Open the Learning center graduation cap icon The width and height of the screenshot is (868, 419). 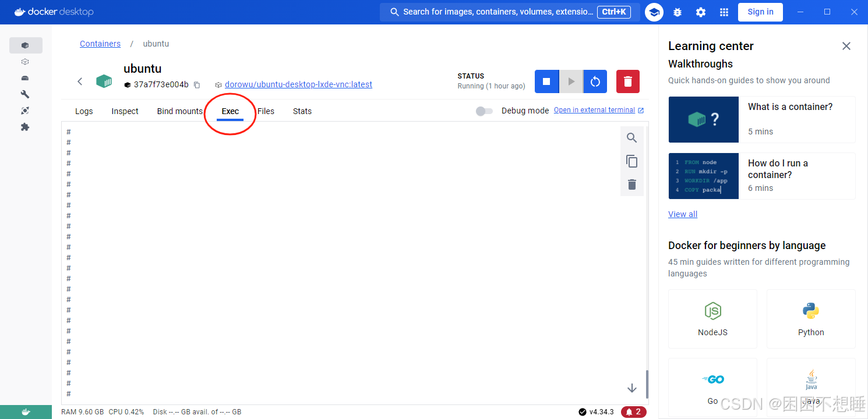click(654, 12)
